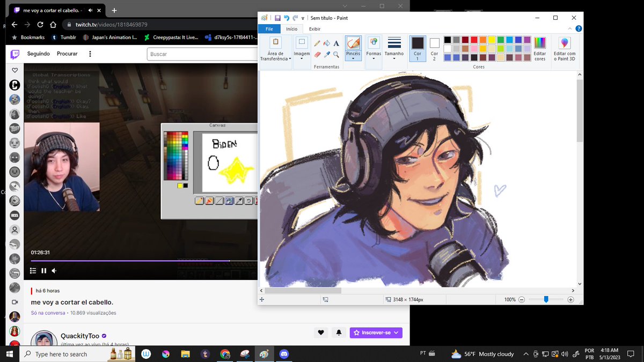Select the Text tool in Paint
The width and height of the screenshot is (644, 362).
pyautogui.click(x=336, y=43)
